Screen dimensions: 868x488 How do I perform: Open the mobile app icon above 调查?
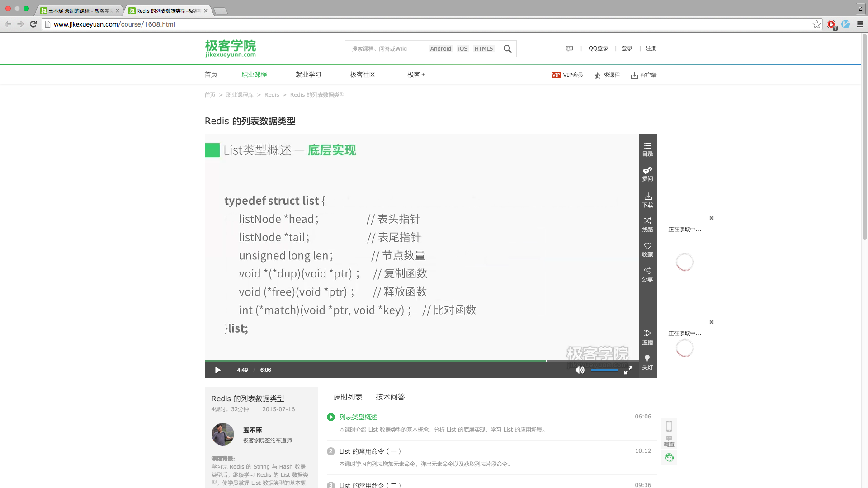[669, 425]
